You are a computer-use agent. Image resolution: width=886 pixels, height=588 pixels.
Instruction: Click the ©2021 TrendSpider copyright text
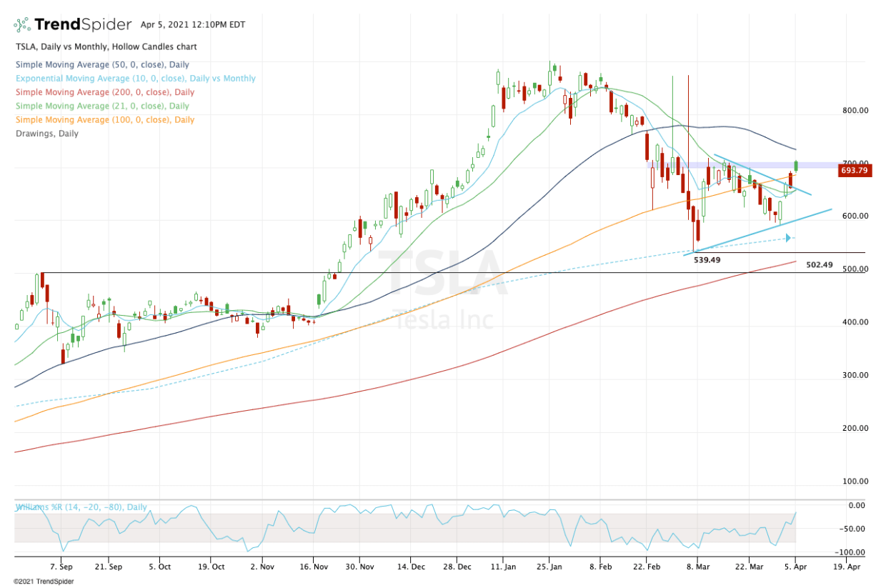click(x=44, y=582)
